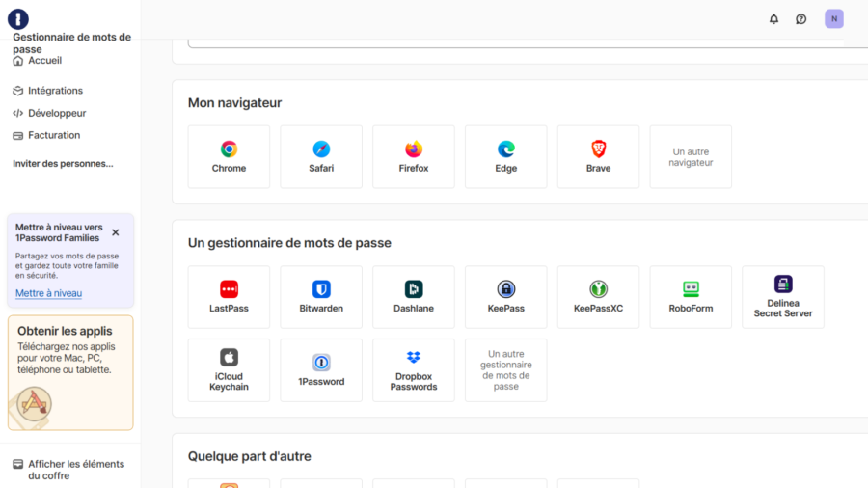This screenshot has width=868, height=488.
Task: Click Inviter des personnes...
Action: pos(63,164)
